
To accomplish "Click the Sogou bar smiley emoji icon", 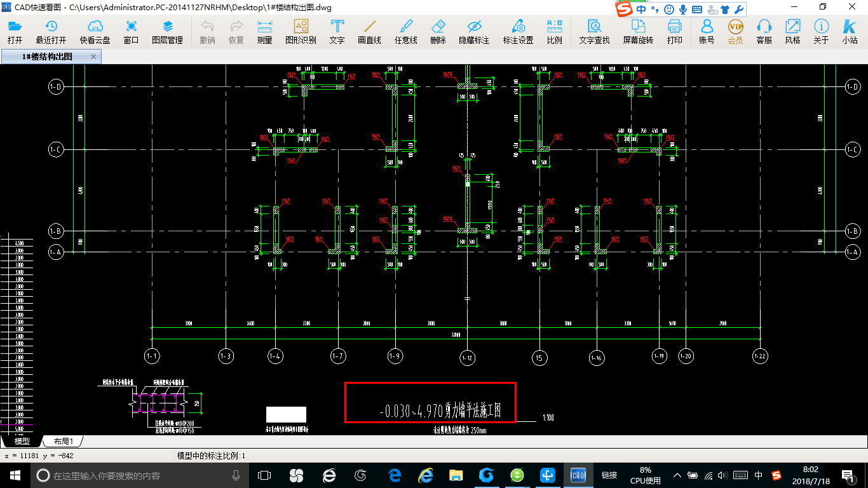I will point(669,10).
